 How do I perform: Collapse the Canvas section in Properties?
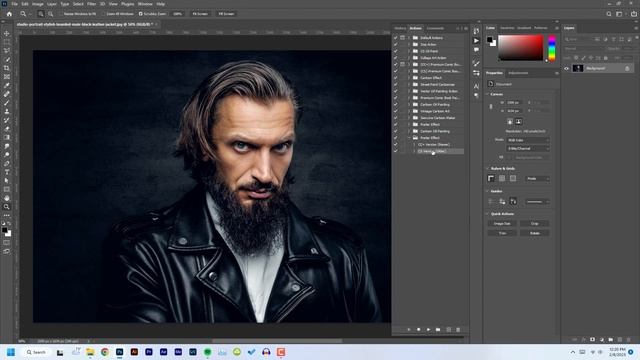tap(487, 94)
